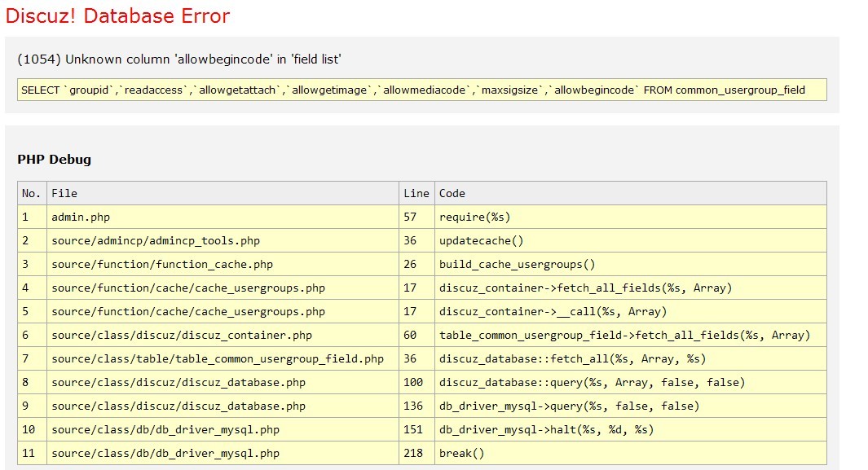Image resolution: width=868 pixels, height=470 pixels.
Task: Click line 36 cell in admincp_tools row
Action: pos(416,240)
